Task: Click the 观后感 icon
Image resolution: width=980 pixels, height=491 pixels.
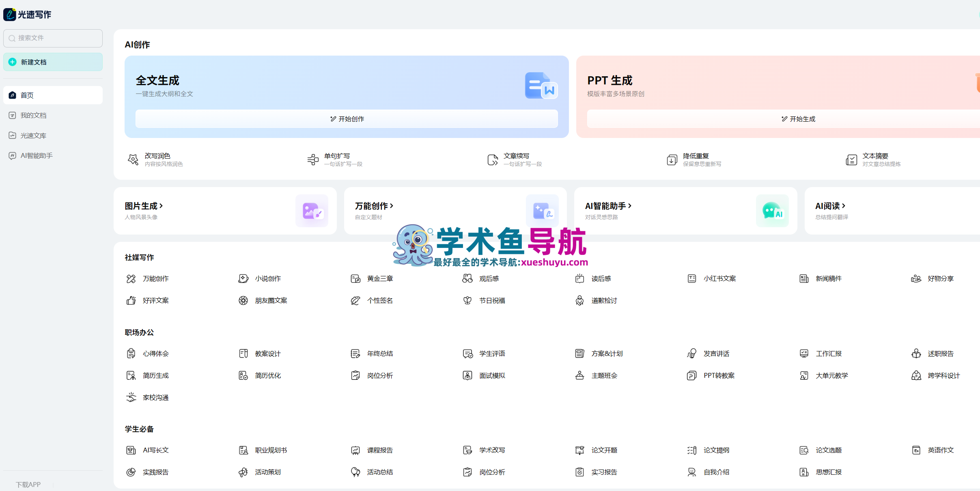Action: click(467, 278)
